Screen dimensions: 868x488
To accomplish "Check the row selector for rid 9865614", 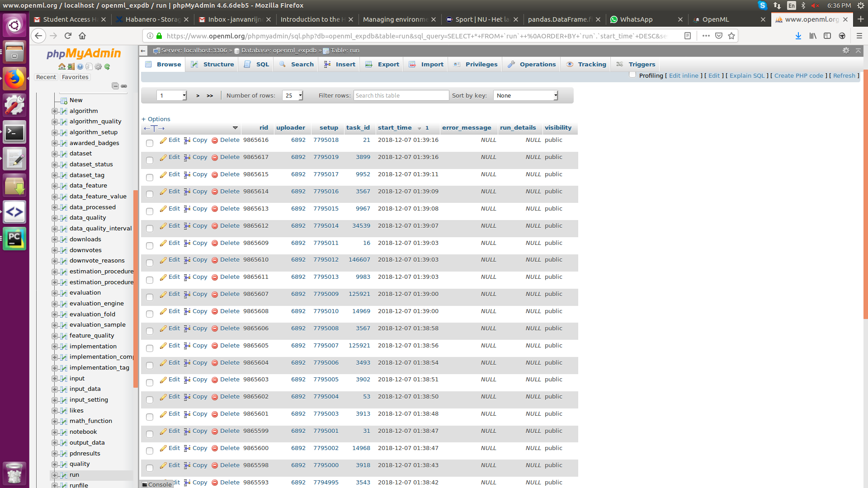I will tap(149, 194).
